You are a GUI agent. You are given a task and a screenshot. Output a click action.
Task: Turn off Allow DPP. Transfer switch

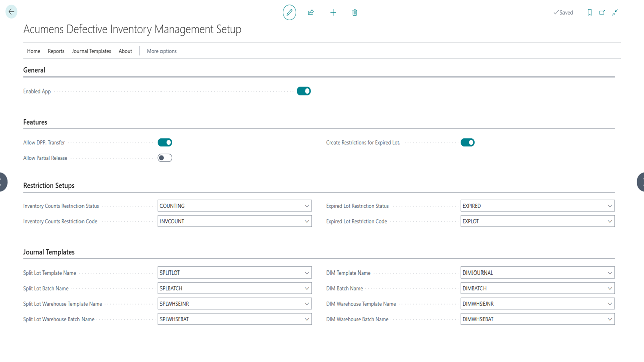[165, 142]
